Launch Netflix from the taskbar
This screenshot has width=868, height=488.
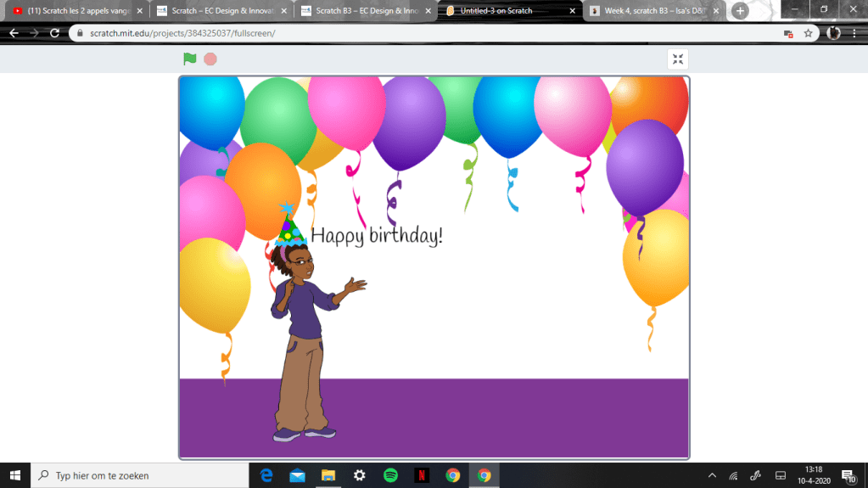[422, 475]
